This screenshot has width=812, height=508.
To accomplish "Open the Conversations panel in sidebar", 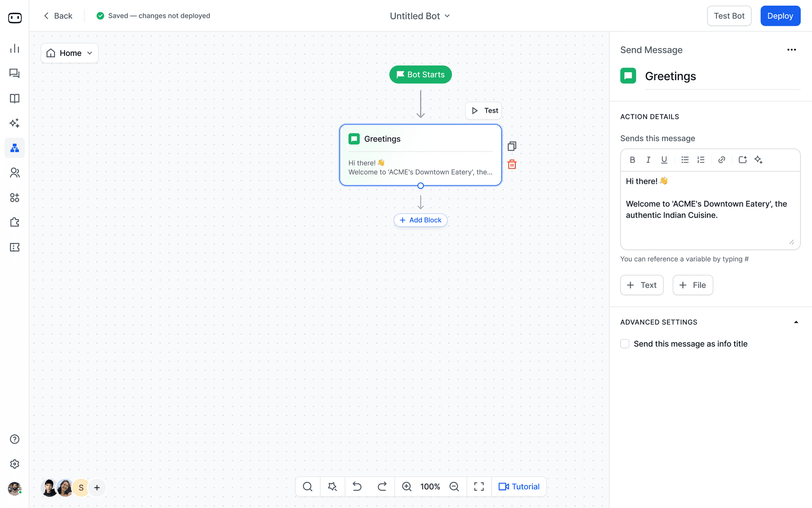I will (14, 73).
